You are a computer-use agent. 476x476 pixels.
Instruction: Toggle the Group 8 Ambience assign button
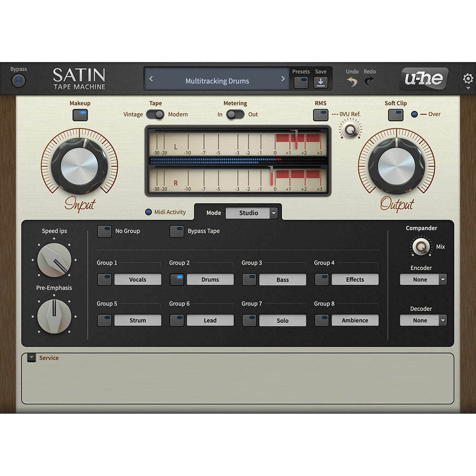(321, 320)
